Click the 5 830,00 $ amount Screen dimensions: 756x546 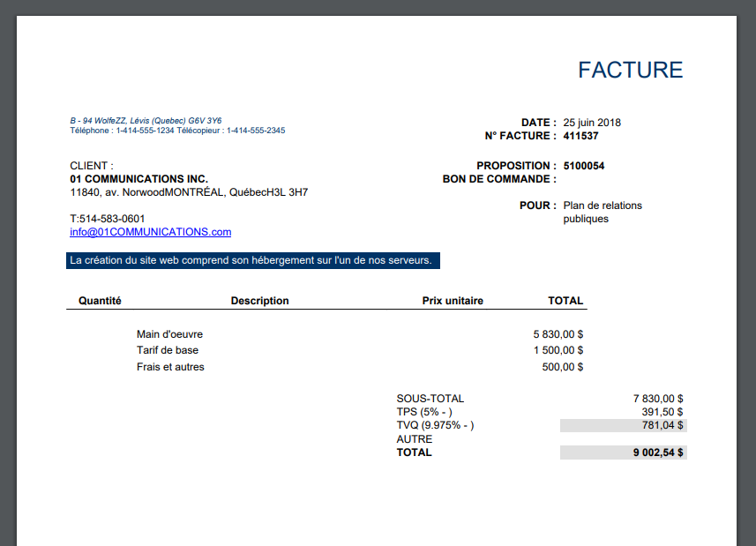(558, 334)
